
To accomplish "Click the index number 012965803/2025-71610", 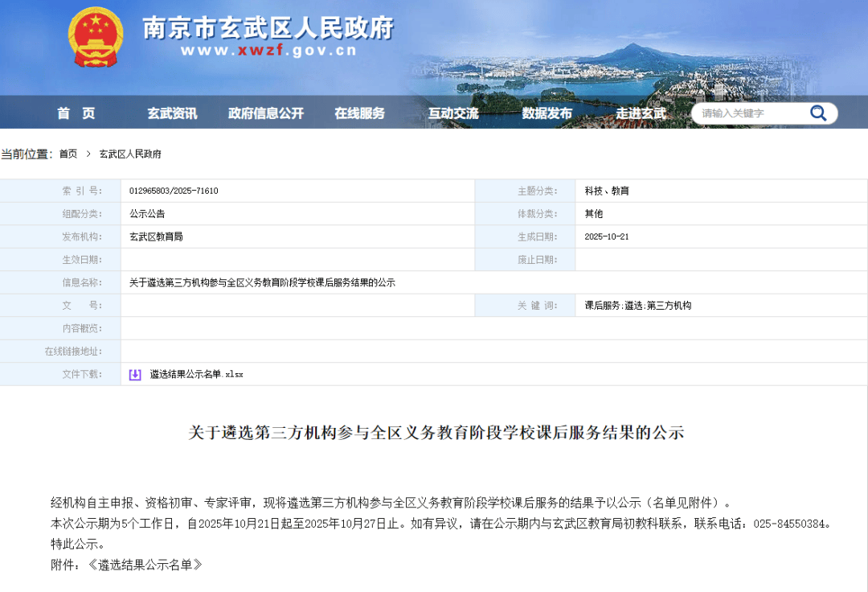I will click(x=174, y=191).
